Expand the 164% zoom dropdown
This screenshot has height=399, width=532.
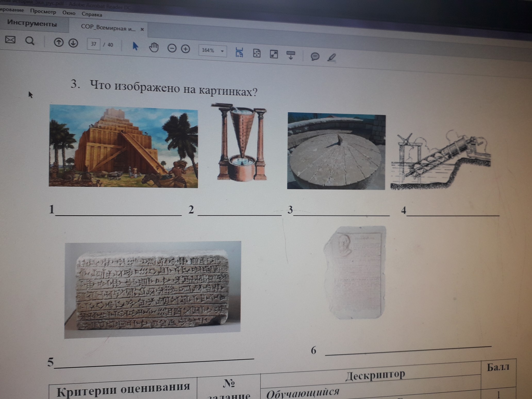[222, 51]
